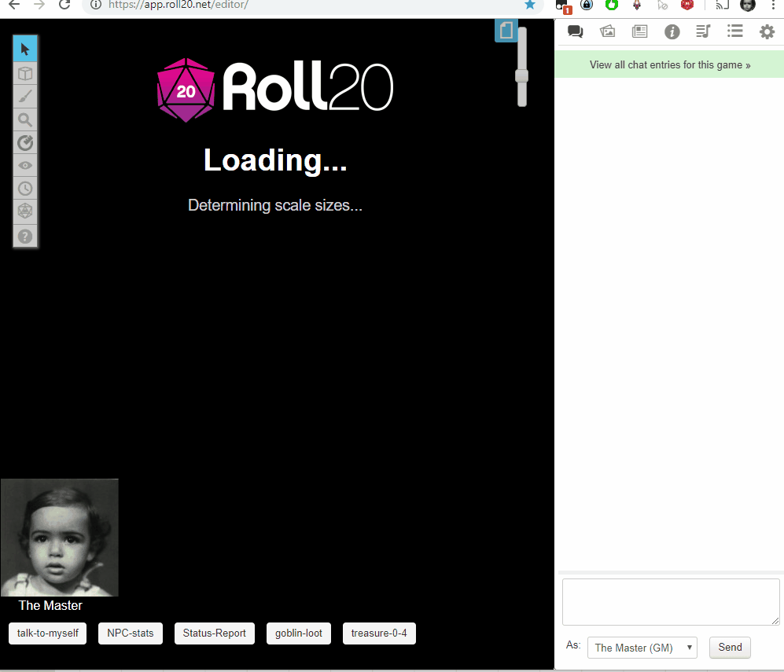Image resolution: width=784 pixels, height=672 pixels.
Task: Switch to the Art Library tab
Action: pos(608,32)
